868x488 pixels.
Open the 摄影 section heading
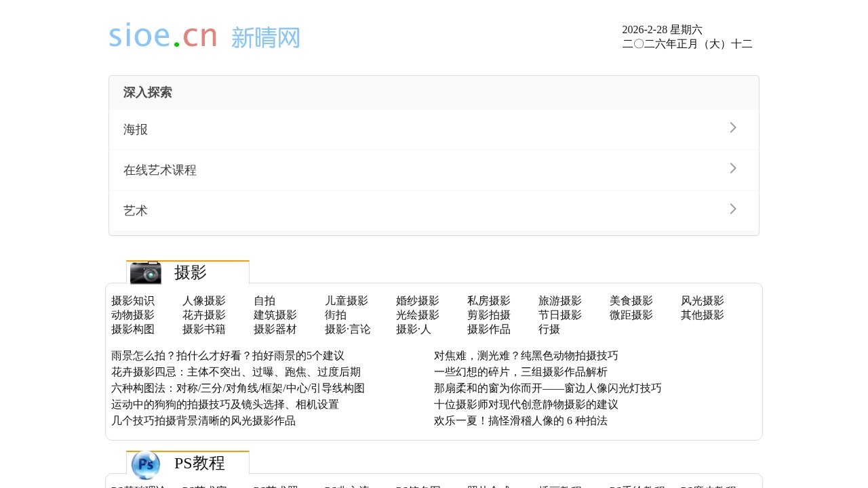(x=190, y=272)
